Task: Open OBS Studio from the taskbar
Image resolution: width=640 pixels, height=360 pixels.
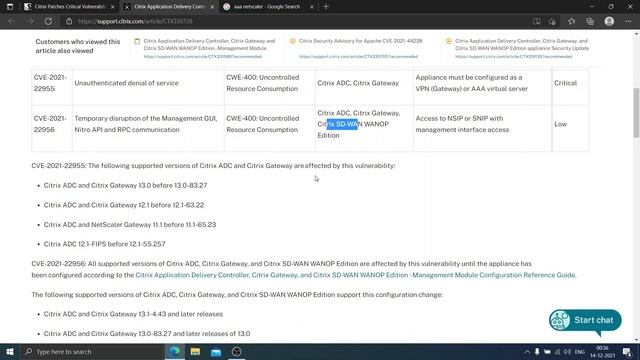Action: click(237, 351)
